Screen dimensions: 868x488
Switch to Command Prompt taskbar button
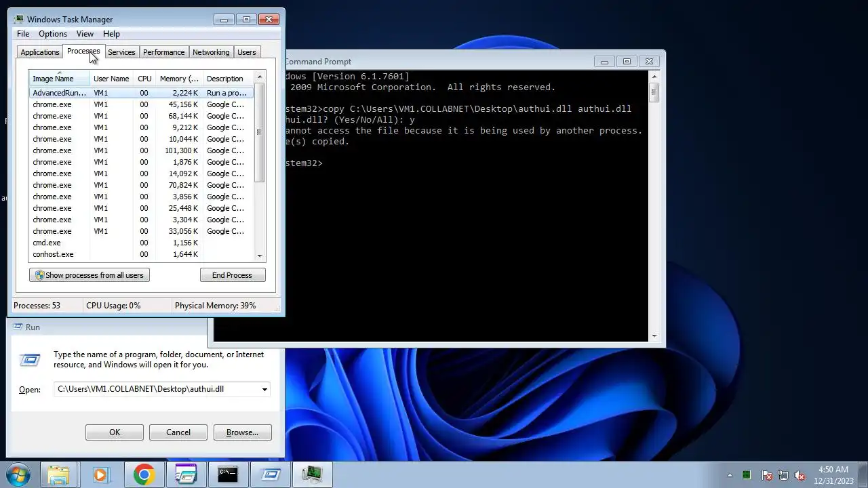click(228, 474)
